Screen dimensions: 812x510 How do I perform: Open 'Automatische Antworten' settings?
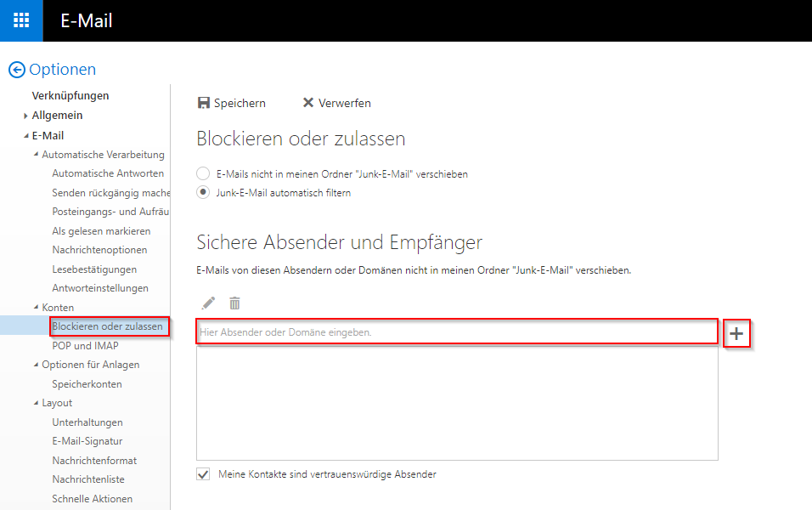pos(108,173)
